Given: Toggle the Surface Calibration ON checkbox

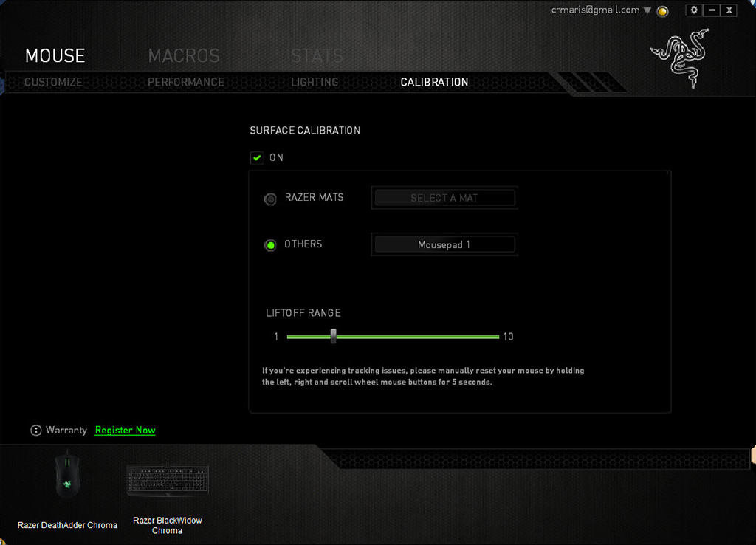Looking at the screenshot, I should point(256,158).
